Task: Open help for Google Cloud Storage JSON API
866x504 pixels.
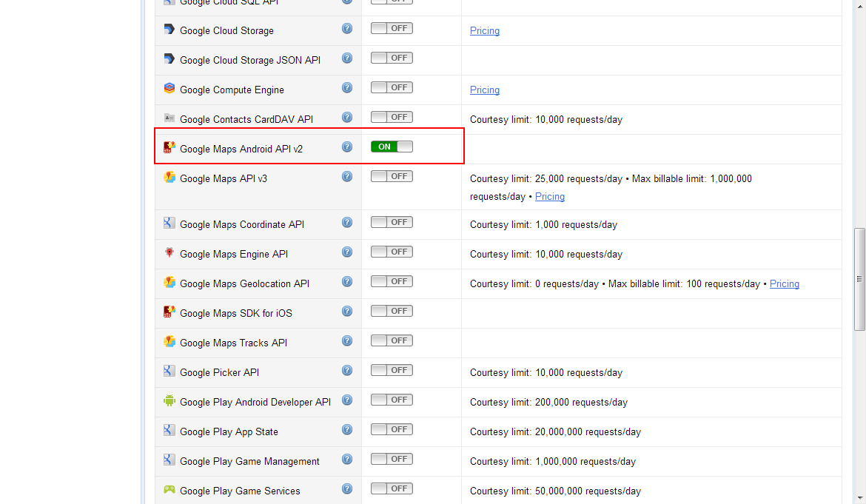Action: coord(347,58)
